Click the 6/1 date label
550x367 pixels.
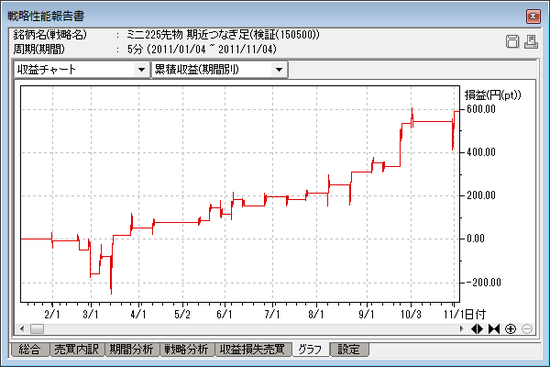pyautogui.click(x=224, y=314)
